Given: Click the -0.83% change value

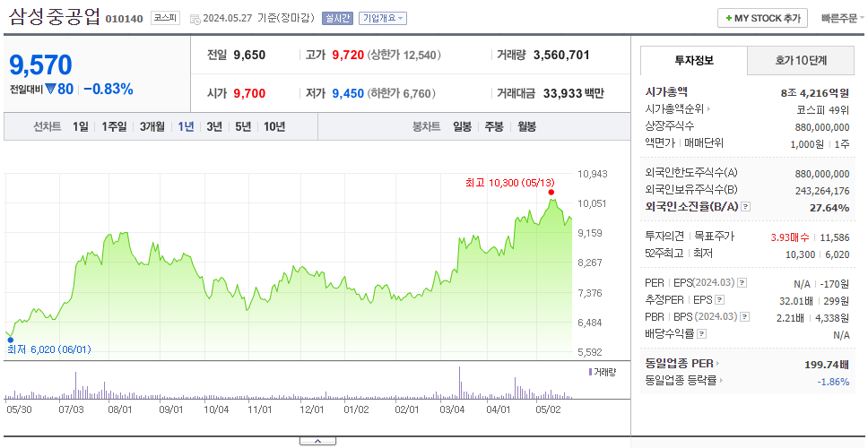Looking at the screenshot, I should point(108,89).
